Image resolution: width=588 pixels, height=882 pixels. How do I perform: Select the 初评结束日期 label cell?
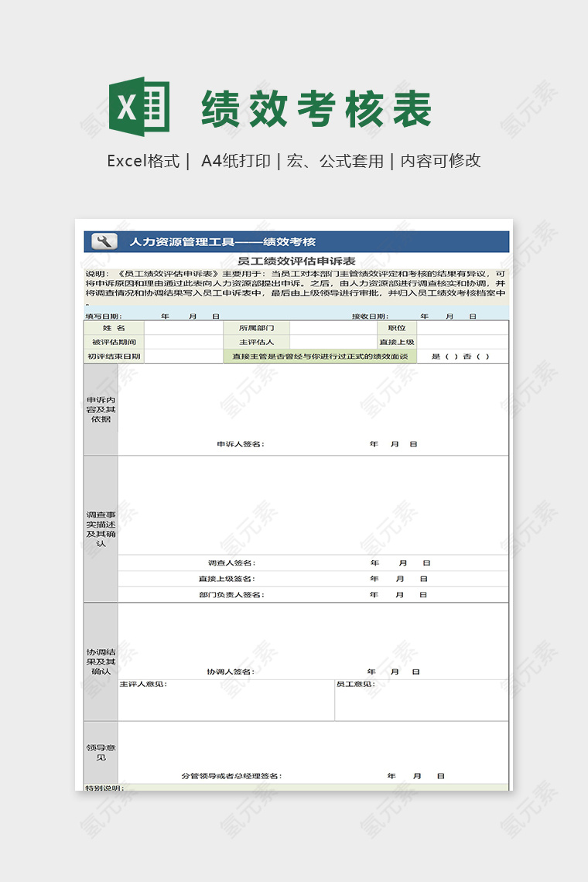[x=115, y=356]
